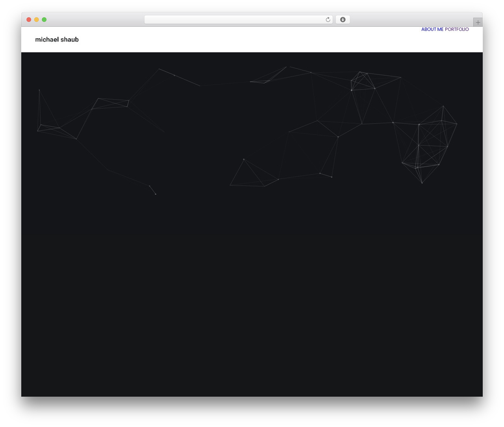The width and height of the screenshot is (504, 427).
Task: Add a new browser tab
Action: tap(478, 22)
